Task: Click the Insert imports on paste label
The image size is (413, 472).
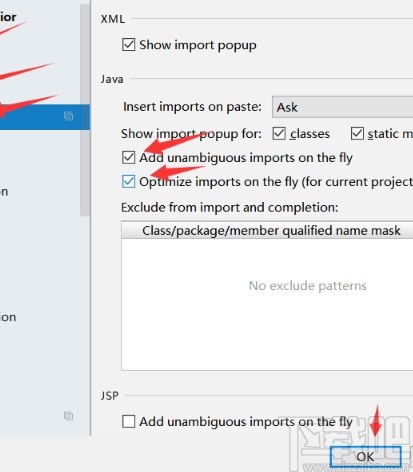Action: 192,107
